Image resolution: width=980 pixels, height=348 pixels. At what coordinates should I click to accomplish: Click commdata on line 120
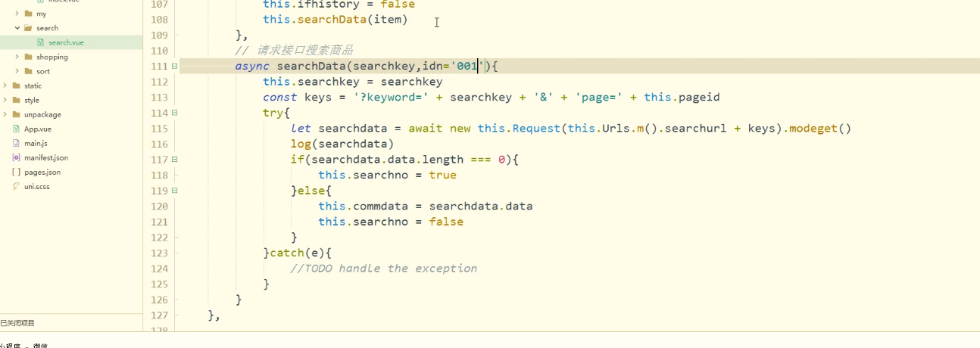[381, 206]
